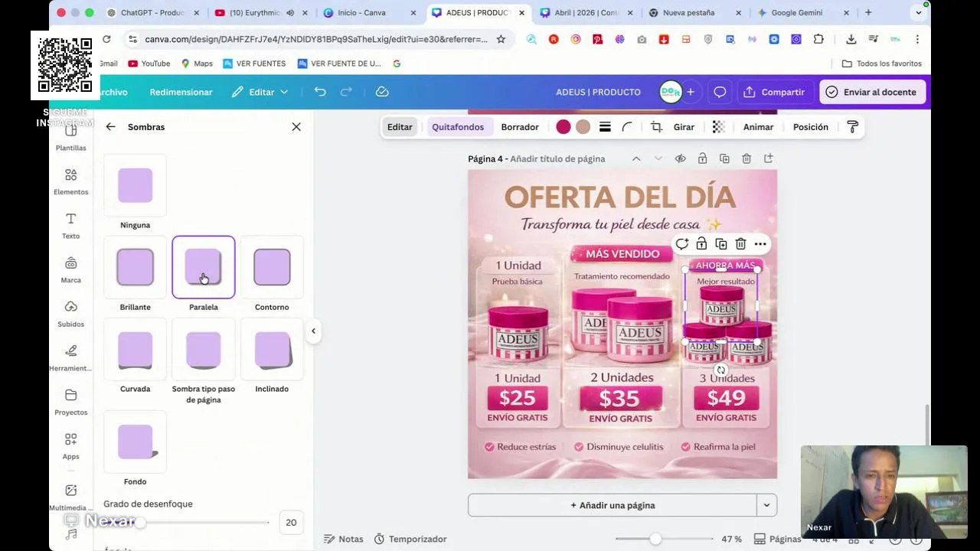Hide page 4 with eye icon
Viewport: 980px width, 551px height.
pyautogui.click(x=680, y=158)
